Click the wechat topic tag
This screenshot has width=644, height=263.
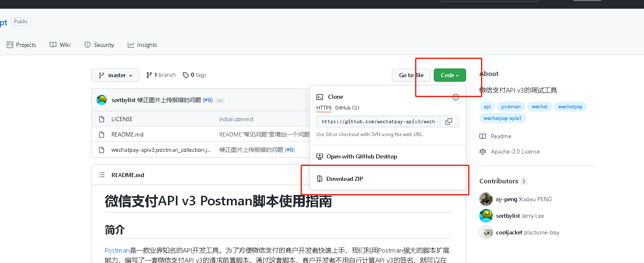(540, 107)
